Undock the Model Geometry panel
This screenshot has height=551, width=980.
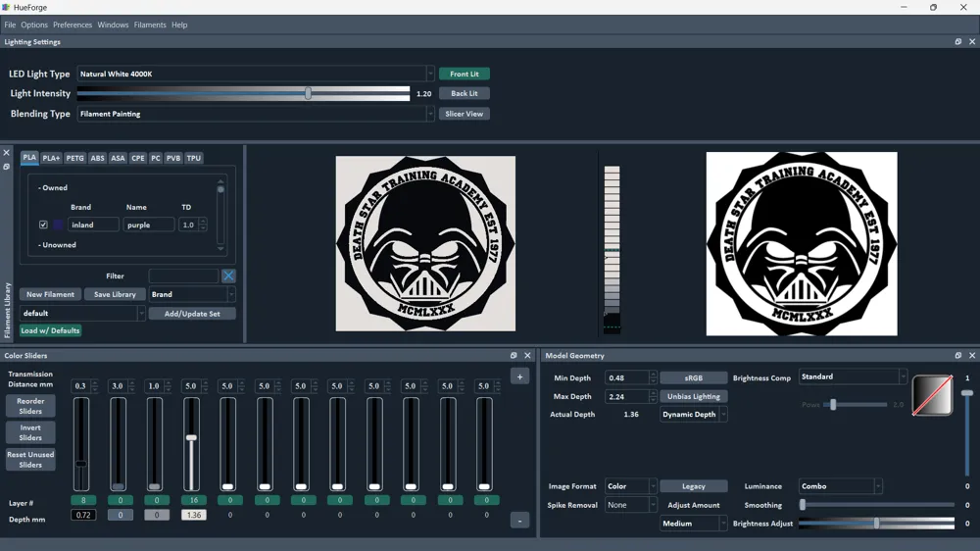coord(958,355)
